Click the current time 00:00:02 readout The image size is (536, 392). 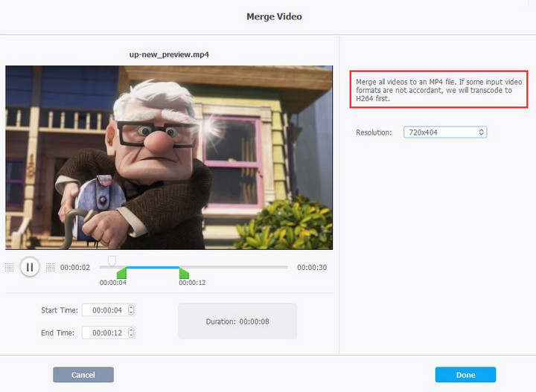75,267
